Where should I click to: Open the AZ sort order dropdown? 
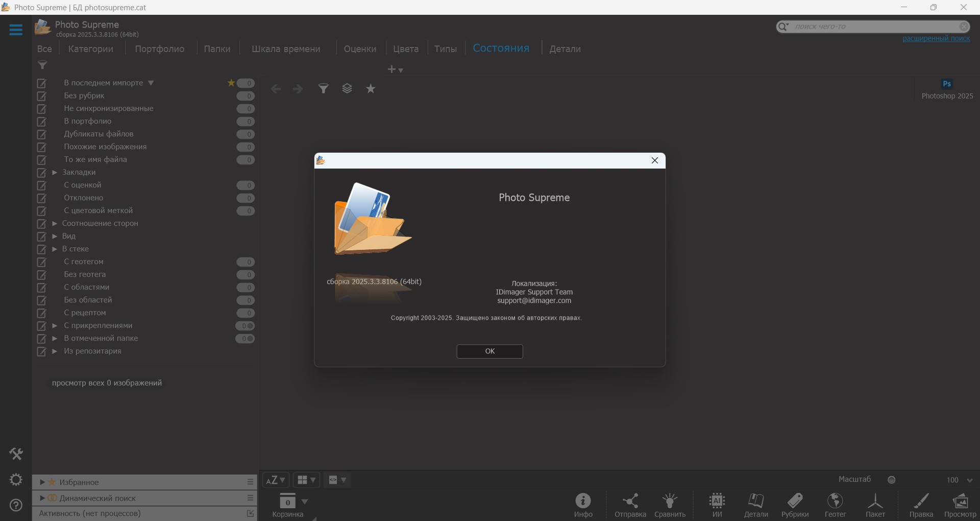click(x=276, y=480)
